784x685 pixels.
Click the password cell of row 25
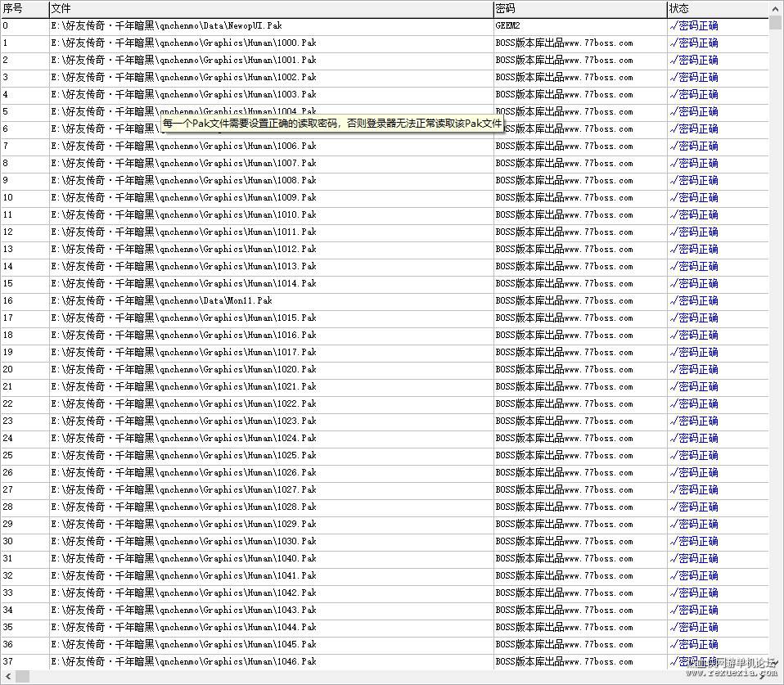pyautogui.click(x=564, y=456)
